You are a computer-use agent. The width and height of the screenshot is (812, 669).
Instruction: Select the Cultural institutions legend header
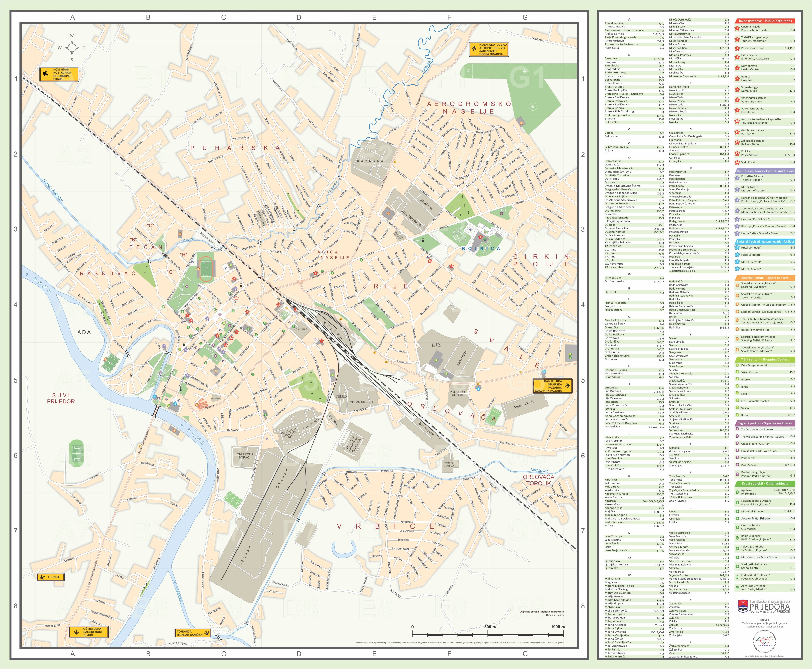pyautogui.click(x=765, y=171)
